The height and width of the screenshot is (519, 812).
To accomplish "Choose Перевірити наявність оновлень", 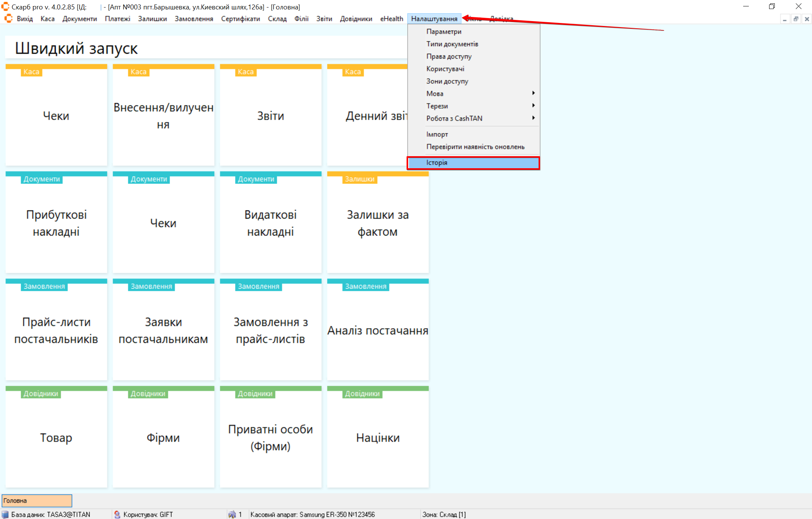I will 475,147.
